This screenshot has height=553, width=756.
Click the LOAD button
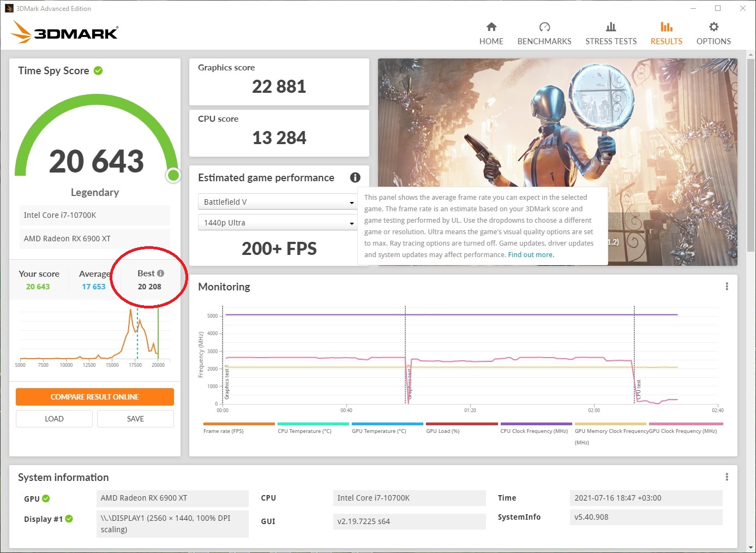coord(54,419)
